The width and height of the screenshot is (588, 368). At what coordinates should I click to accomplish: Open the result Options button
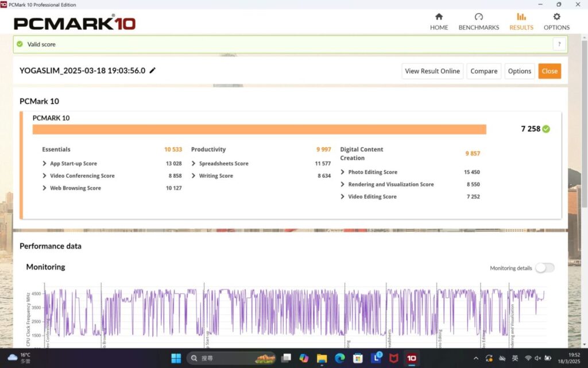519,71
